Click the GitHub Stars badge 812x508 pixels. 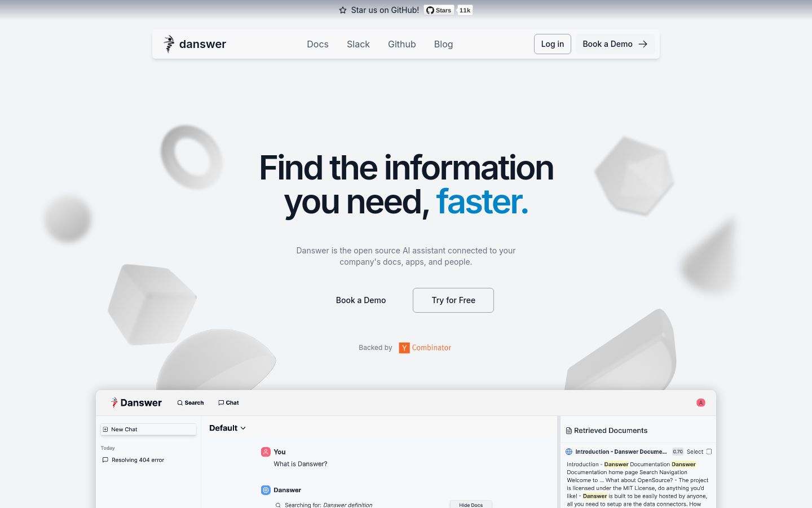point(439,10)
